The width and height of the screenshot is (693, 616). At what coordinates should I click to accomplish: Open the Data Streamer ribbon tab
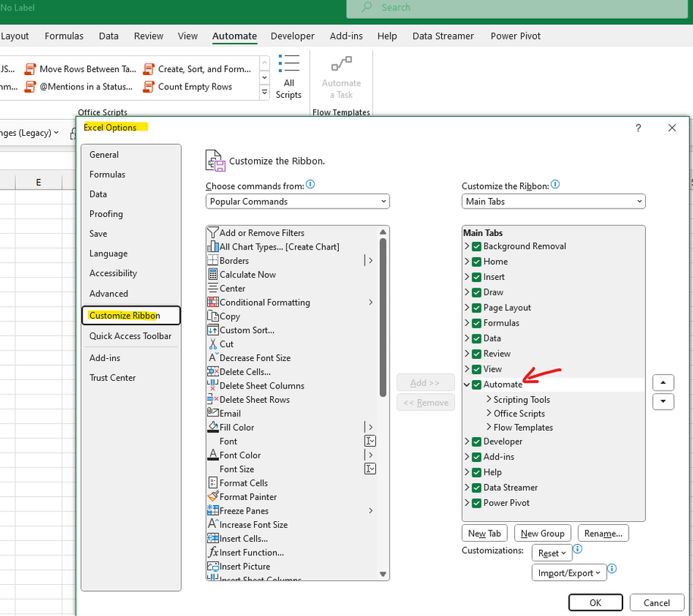(x=443, y=36)
